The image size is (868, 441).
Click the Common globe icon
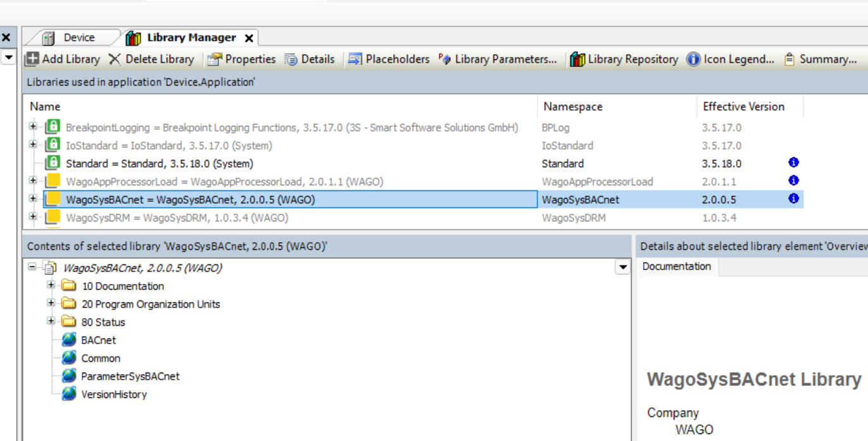(70, 357)
